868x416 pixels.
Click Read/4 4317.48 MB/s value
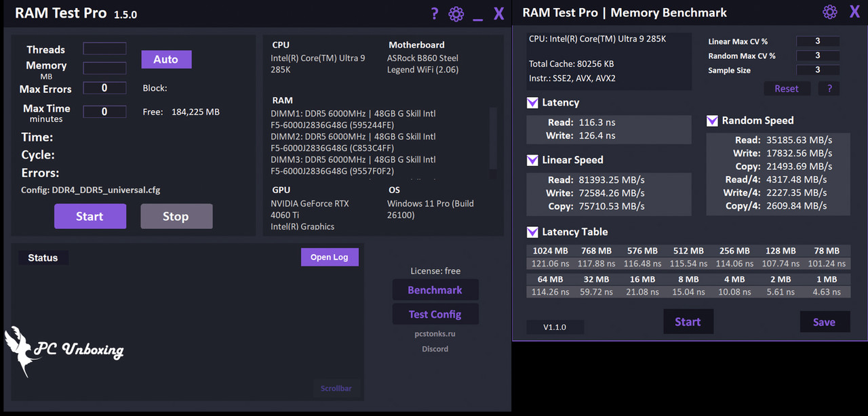(x=797, y=180)
